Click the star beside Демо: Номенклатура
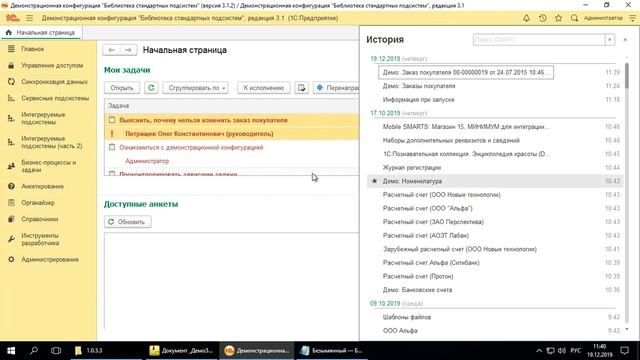640x360 pixels. [x=375, y=181]
